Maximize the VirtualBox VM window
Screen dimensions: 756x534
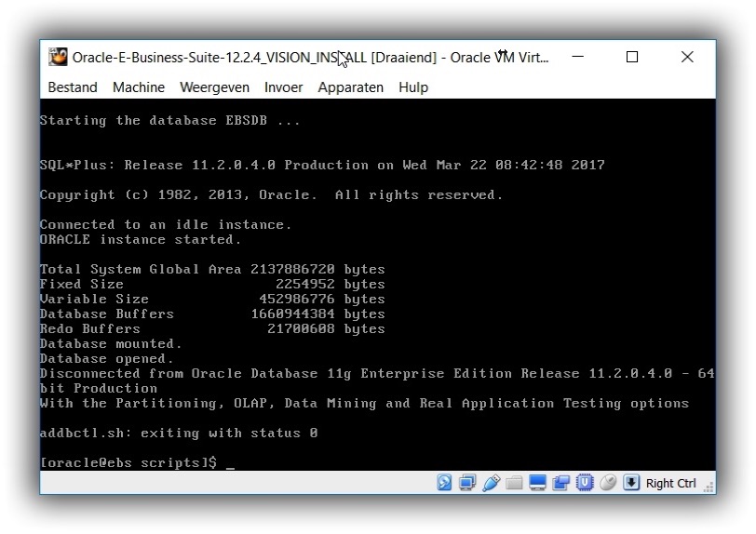[632, 57]
